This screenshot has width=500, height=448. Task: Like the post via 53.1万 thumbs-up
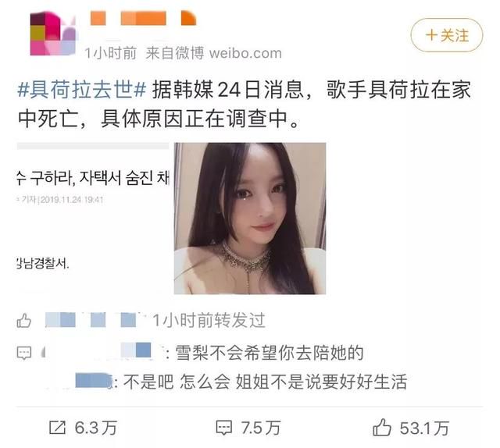(382, 427)
